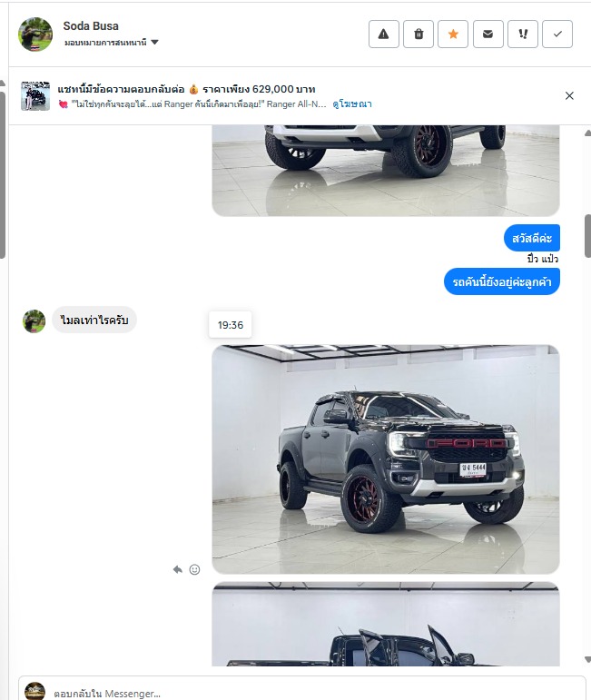The image size is (591, 700).
Task: Click the รถคันนี้ยังอยู่ค่ะลูกค้า message bubble
Action: (502, 281)
